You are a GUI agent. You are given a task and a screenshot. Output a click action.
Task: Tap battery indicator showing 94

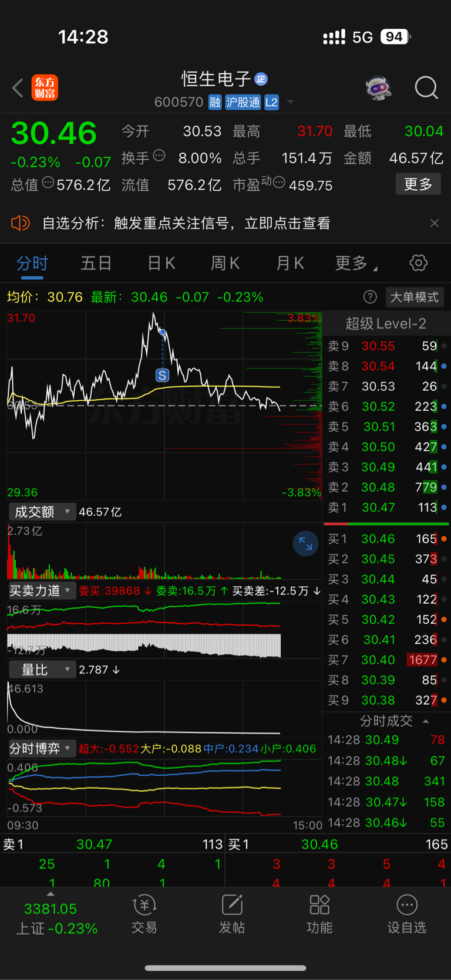pyautogui.click(x=395, y=37)
